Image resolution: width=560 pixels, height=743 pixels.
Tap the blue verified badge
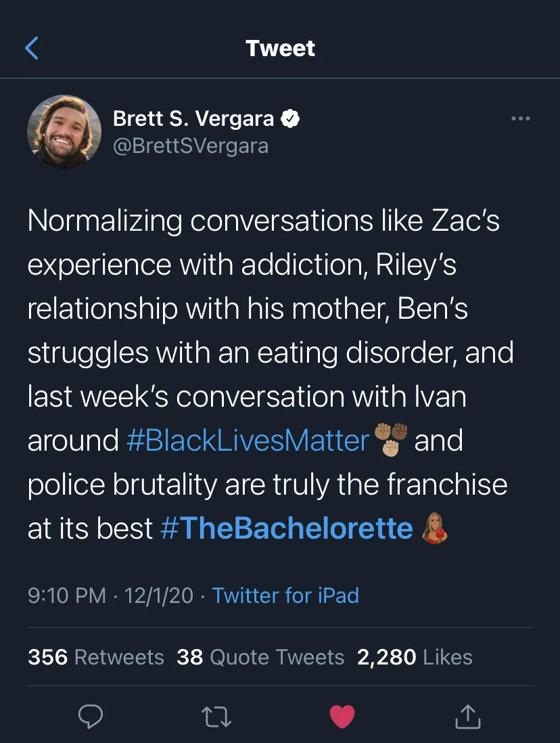point(291,119)
